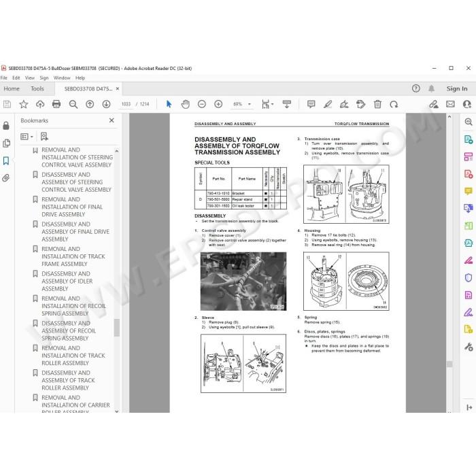
Task: Open the More Tools wrench icon
Action: tap(469, 347)
